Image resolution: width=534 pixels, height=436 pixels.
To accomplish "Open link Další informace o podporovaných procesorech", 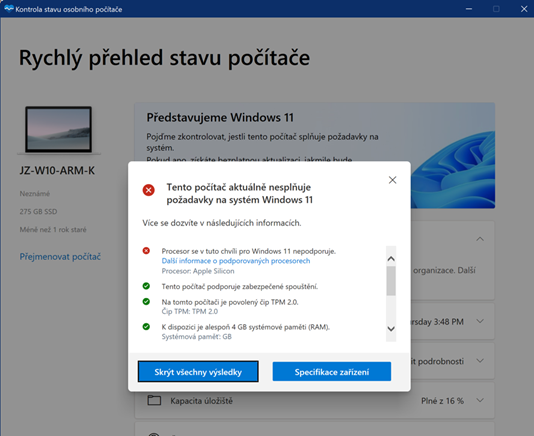I will coord(236,261).
